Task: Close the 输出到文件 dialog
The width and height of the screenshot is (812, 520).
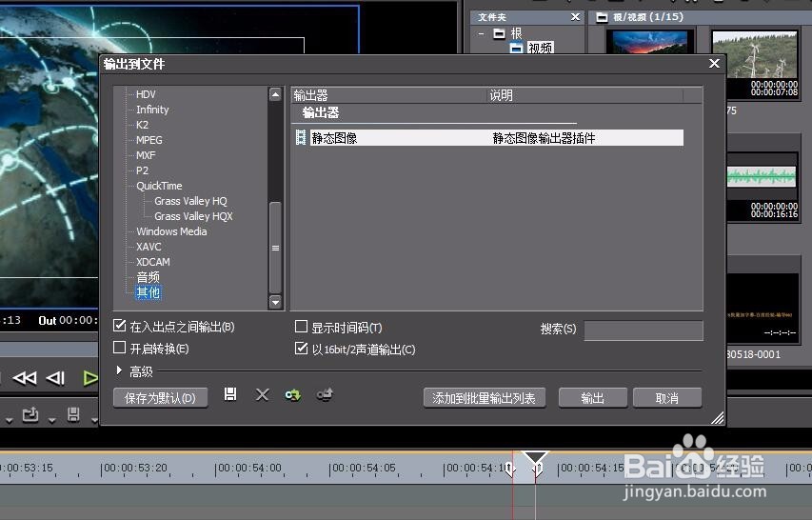Action: tap(714, 63)
